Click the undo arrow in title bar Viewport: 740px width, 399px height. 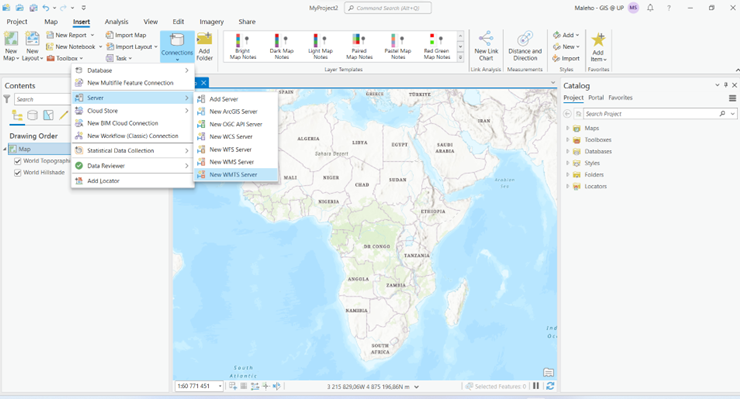pos(46,8)
